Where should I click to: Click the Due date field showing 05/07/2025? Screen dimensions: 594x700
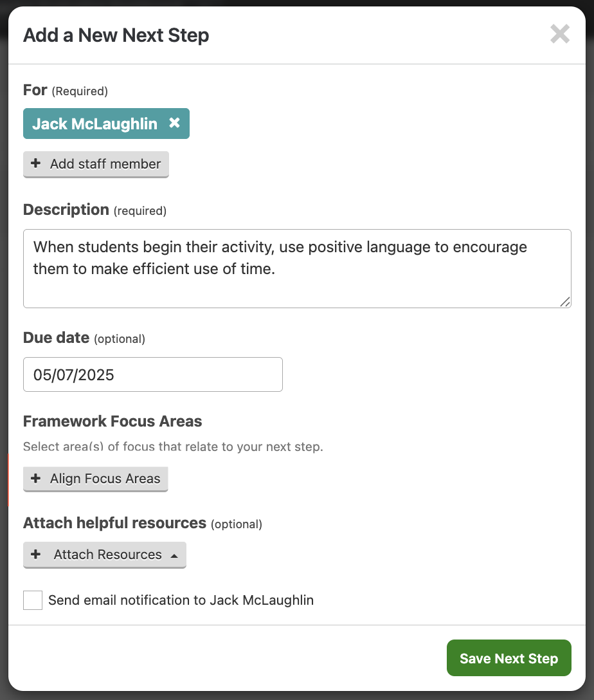152,374
